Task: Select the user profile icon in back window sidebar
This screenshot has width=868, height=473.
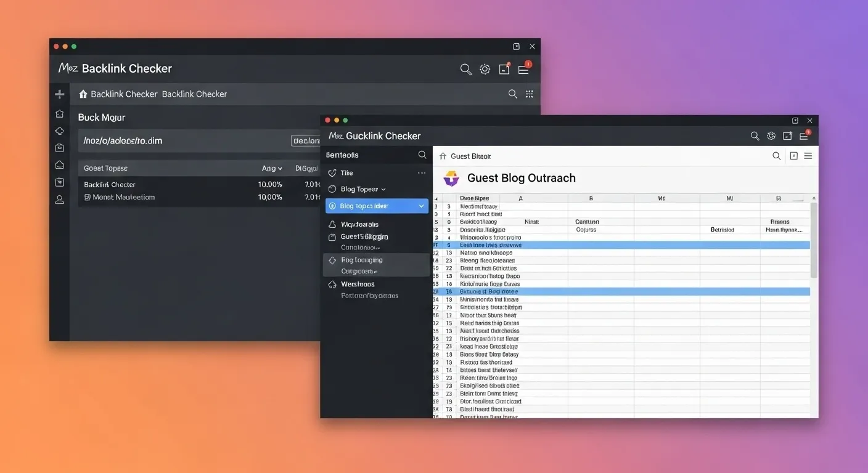Action: pyautogui.click(x=60, y=200)
